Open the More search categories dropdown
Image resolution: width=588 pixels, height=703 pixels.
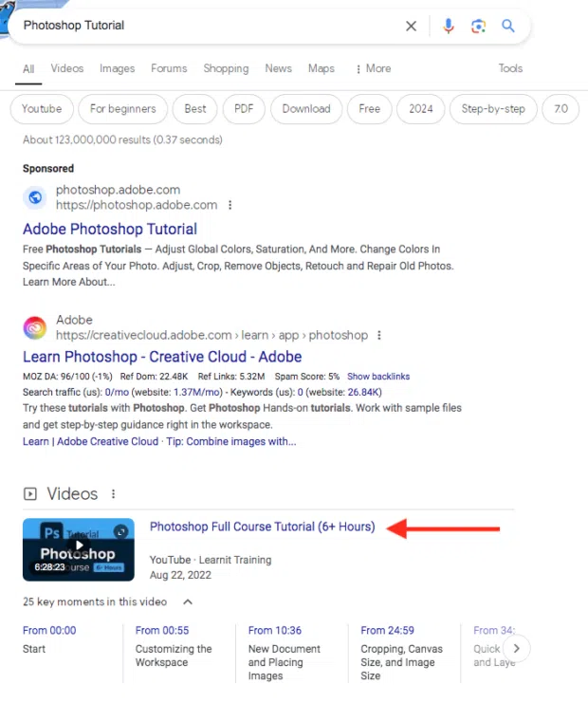(x=373, y=68)
